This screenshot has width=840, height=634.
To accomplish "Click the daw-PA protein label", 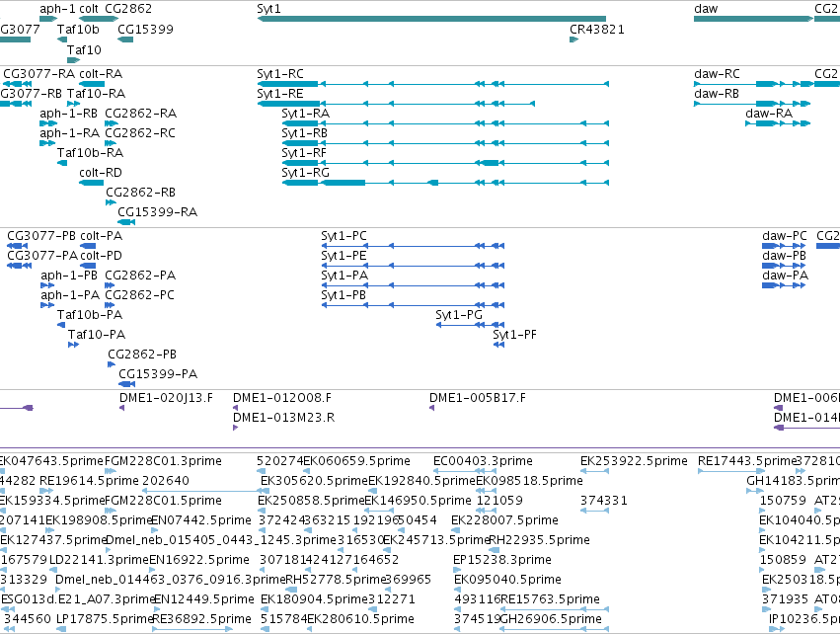I will [785, 276].
